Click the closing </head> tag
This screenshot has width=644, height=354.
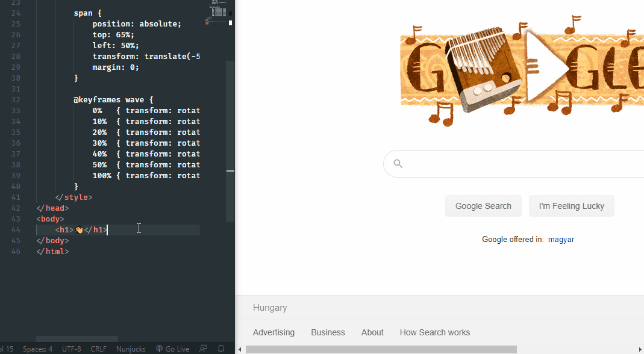pos(52,208)
